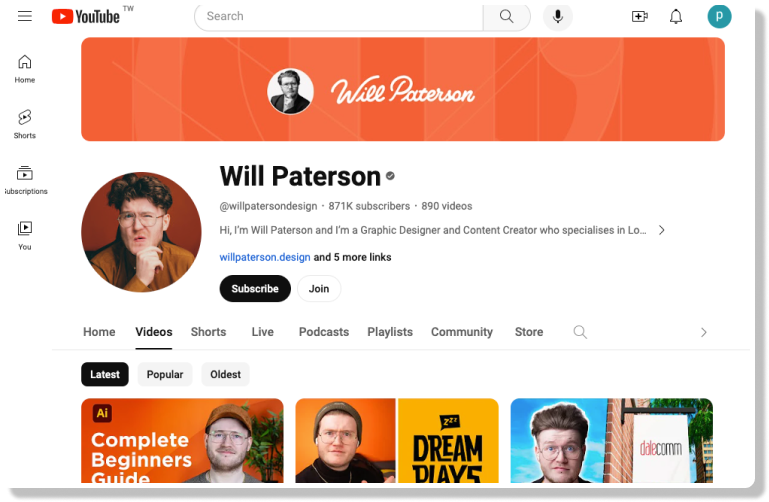Open the account avatar menu

pyautogui.click(x=719, y=16)
